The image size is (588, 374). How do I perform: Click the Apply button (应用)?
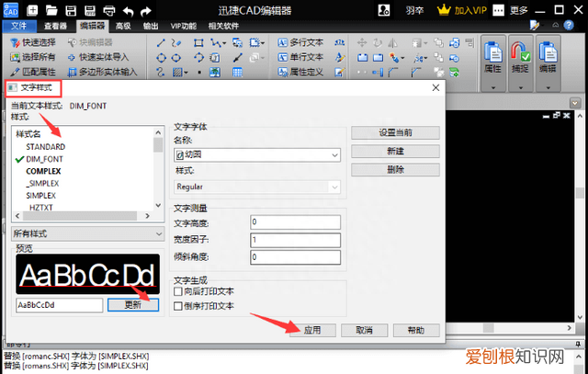click(311, 330)
